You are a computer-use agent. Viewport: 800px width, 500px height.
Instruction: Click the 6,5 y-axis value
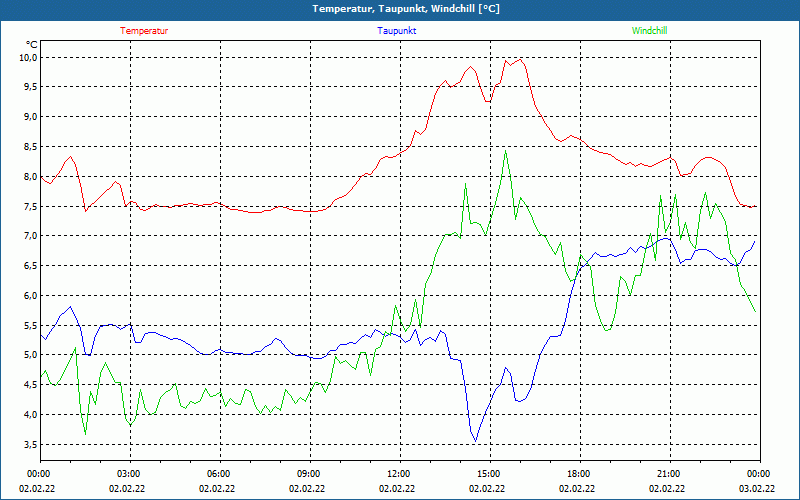click(31, 266)
